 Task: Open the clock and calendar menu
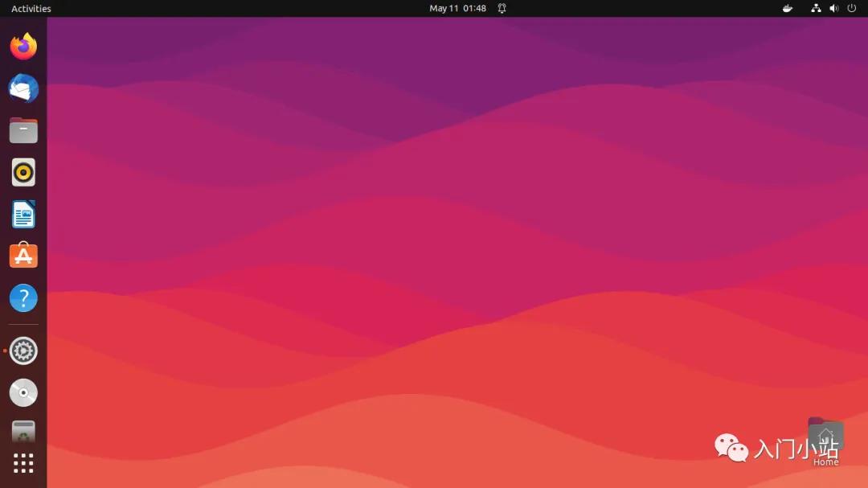point(457,9)
